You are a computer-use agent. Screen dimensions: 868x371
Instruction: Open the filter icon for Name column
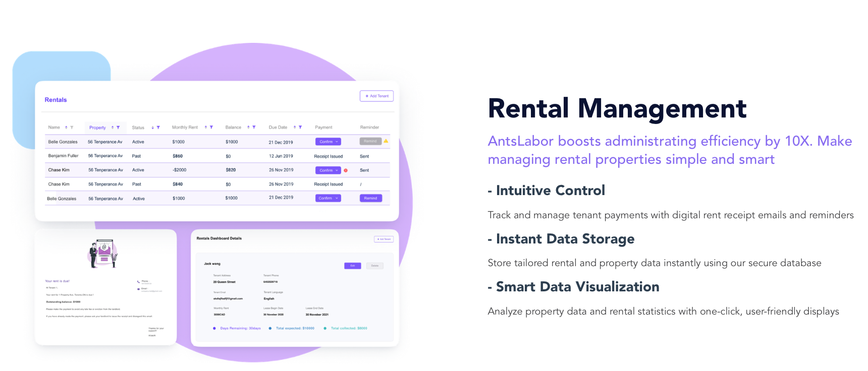pos(72,128)
